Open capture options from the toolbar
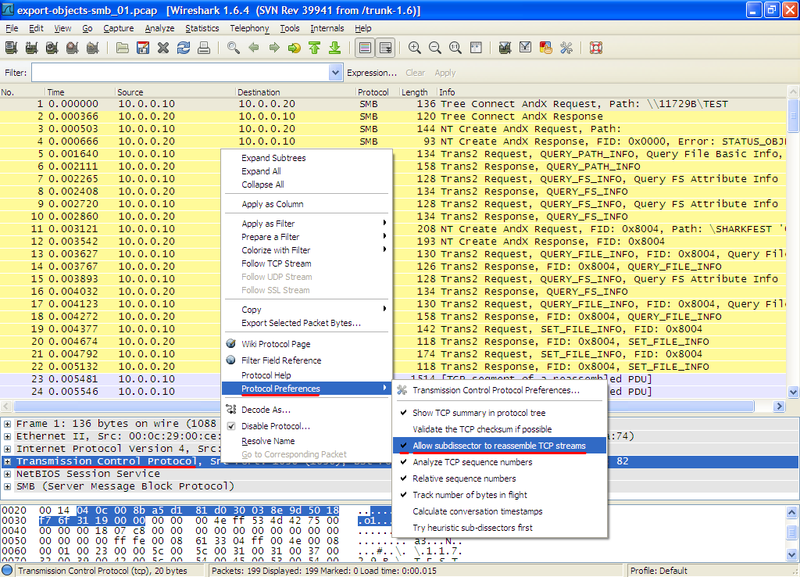This screenshot has height=577, width=800. click(32, 48)
